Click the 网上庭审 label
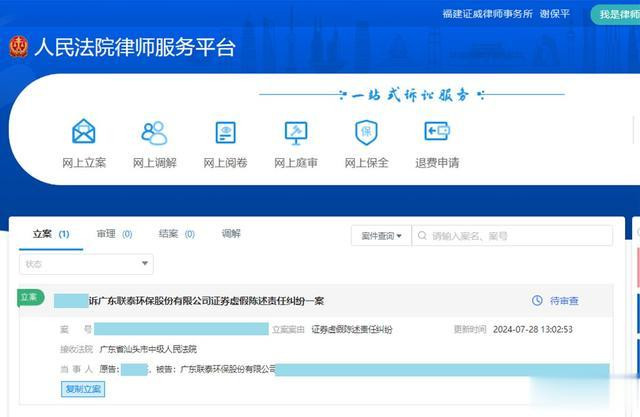Screen dimensions: 640x417 point(296,163)
